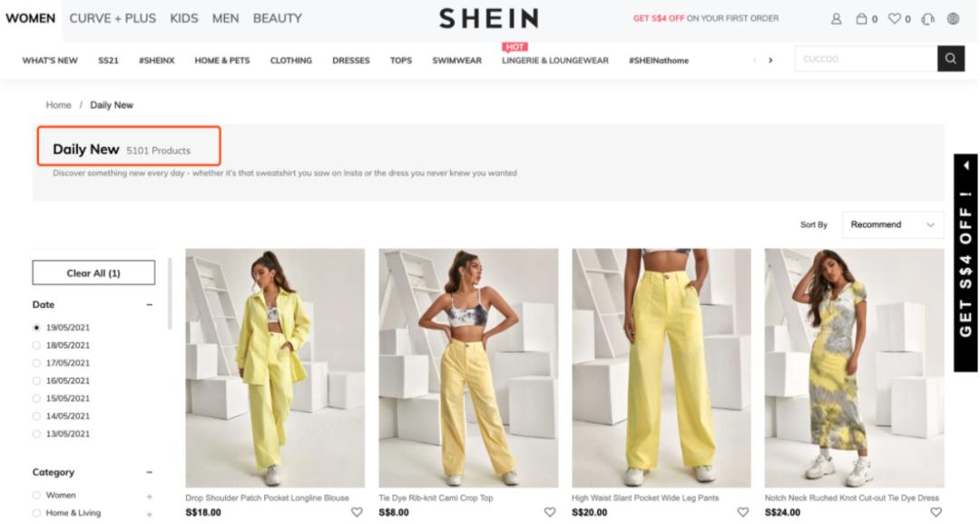Expand the Women category subfilters

click(x=150, y=497)
